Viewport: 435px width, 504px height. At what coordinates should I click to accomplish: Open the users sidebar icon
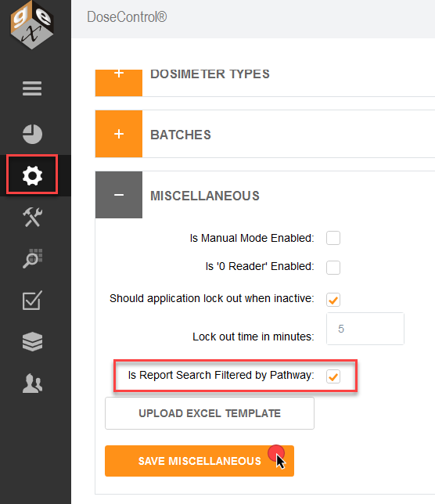point(32,383)
